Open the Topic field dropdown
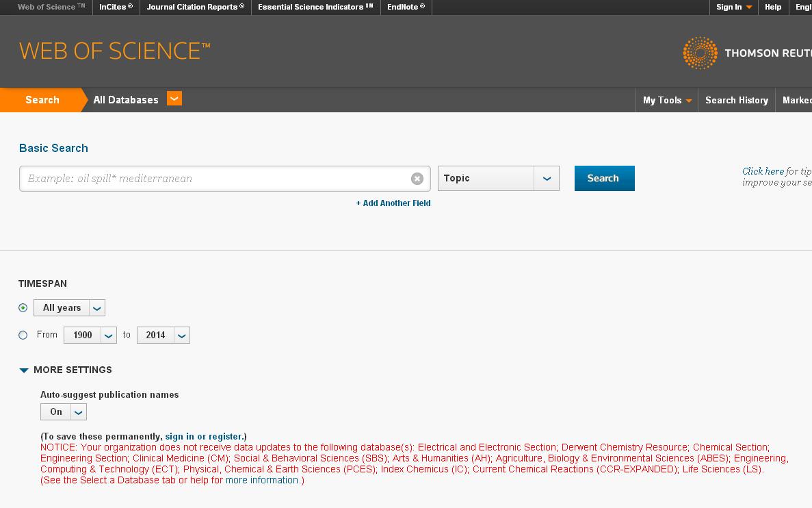Image resolution: width=812 pixels, height=508 pixels. click(x=546, y=179)
